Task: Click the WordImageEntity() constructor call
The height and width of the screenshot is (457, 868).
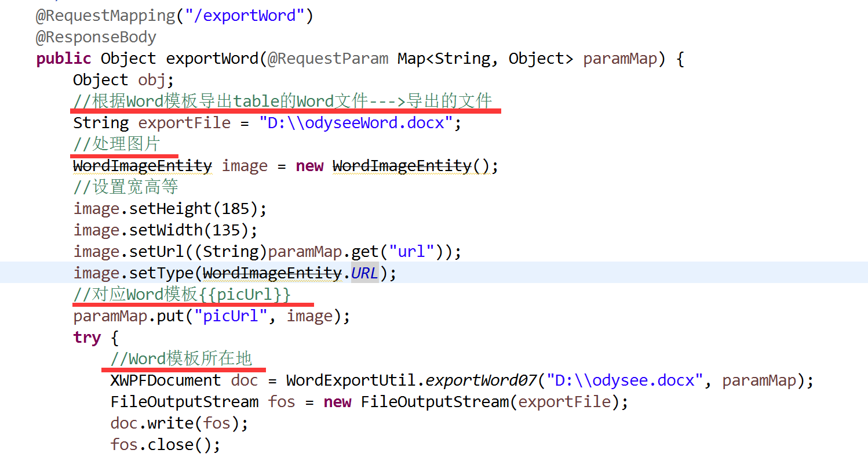Action: tap(411, 166)
